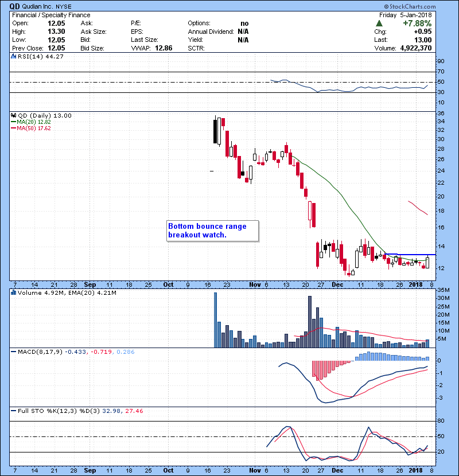Click the VWAP value 12.86
Viewport: 459px width, 476px height.
[164, 48]
